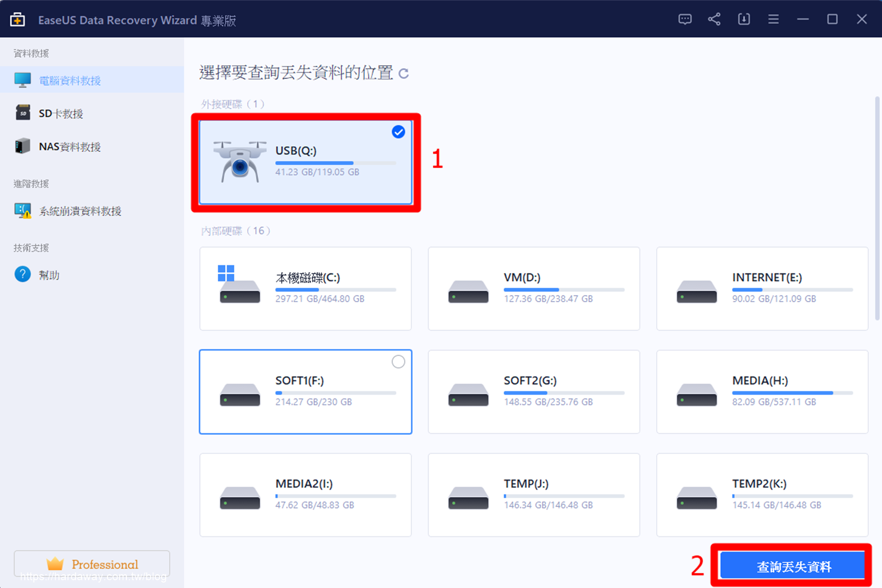The width and height of the screenshot is (882, 588).
Task: Click the blue question mark help icon
Action: coord(23,274)
